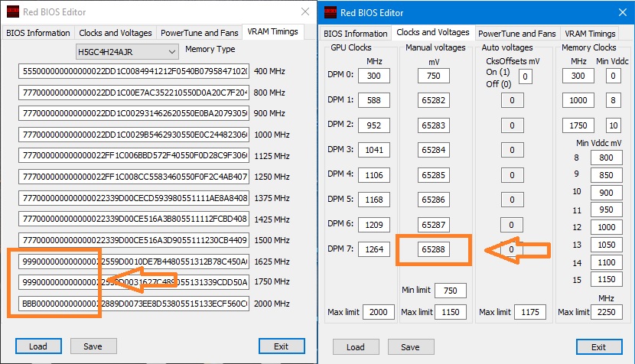Click the 1250 MHz timing string field
The width and height of the screenshot is (635, 364).
(134, 177)
